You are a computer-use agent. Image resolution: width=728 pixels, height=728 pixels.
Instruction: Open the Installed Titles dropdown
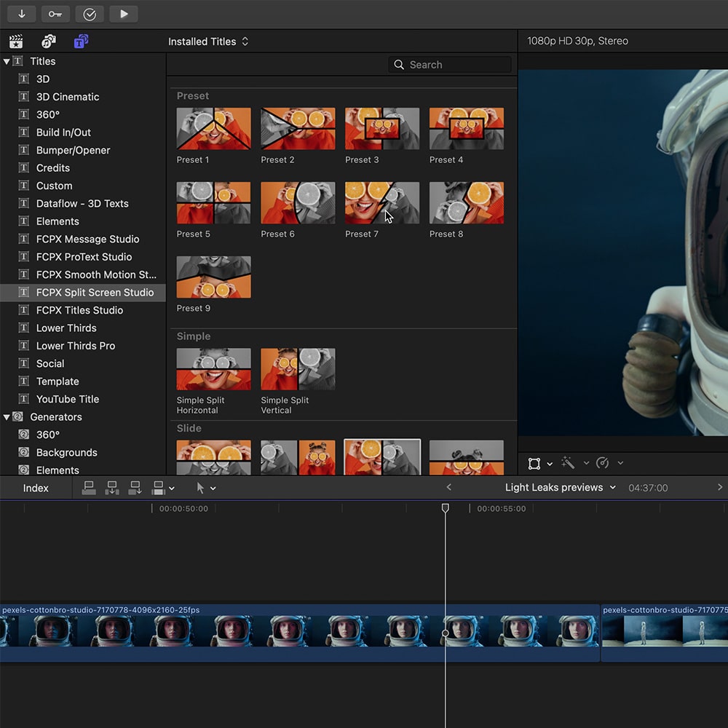208,41
